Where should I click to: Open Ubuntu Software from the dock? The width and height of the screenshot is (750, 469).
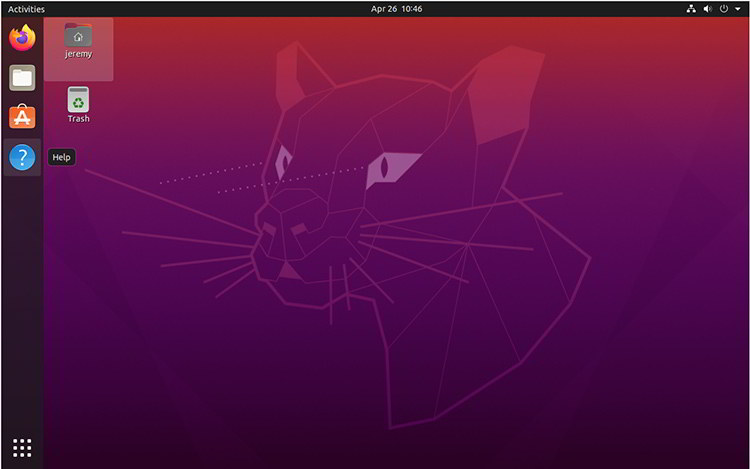[x=22, y=117]
